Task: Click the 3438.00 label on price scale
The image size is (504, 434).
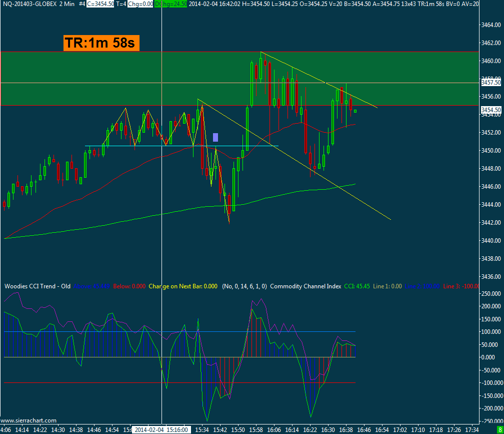Action: pyautogui.click(x=491, y=259)
